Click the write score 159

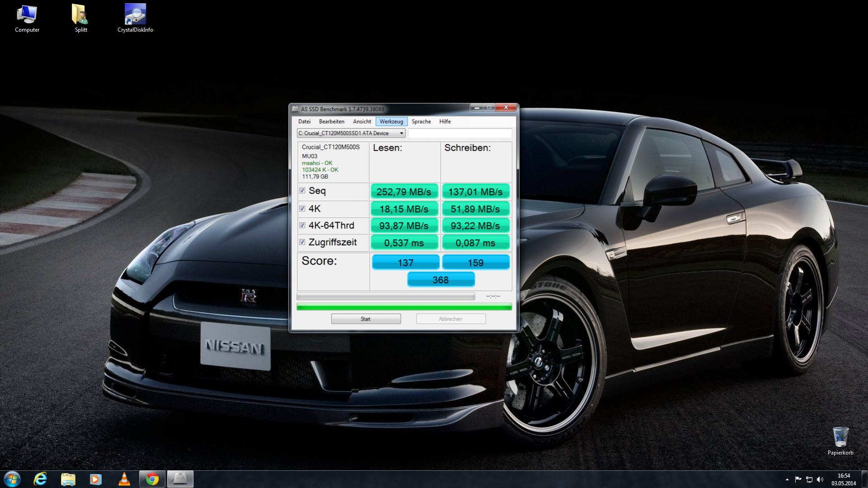475,262
